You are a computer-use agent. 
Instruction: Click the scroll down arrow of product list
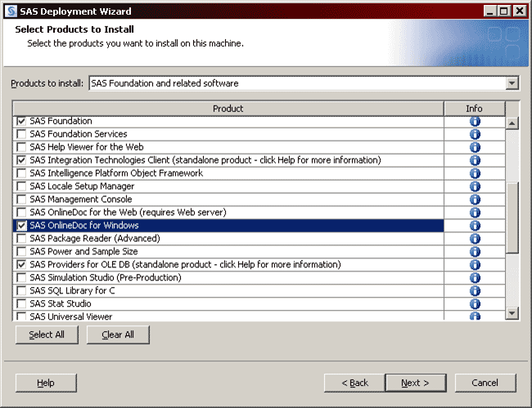(x=512, y=313)
